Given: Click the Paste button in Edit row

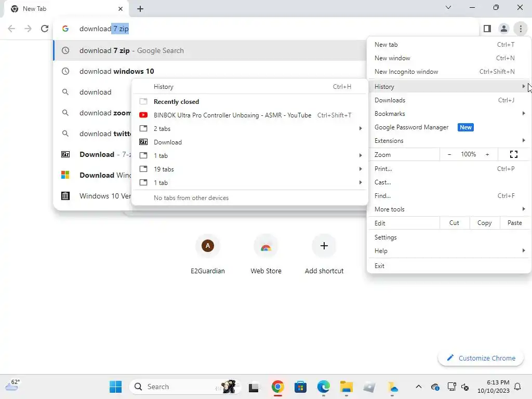Looking at the screenshot, I should pos(515,223).
